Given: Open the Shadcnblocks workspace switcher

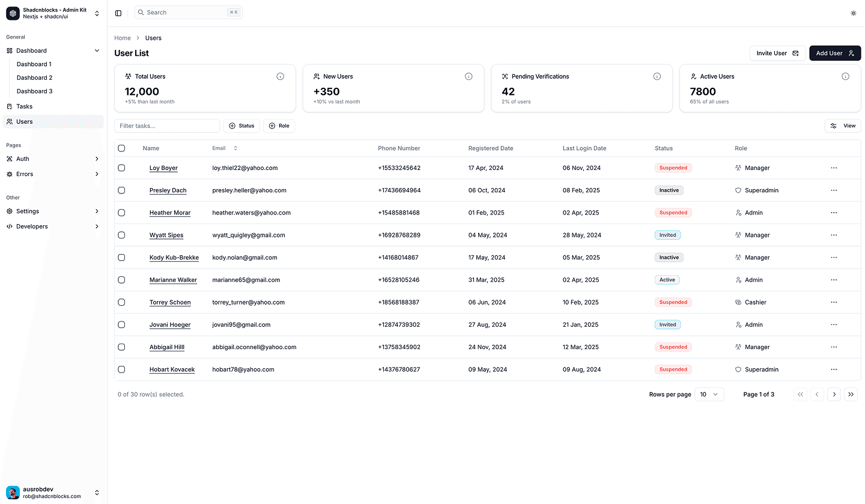Looking at the screenshot, I should [53, 13].
